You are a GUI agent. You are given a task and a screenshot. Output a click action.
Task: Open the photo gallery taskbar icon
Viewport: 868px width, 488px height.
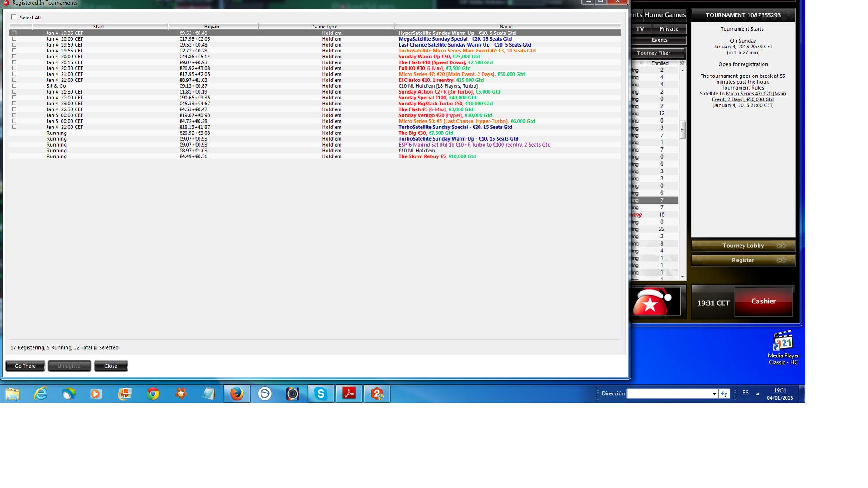[x=125, y=394]
